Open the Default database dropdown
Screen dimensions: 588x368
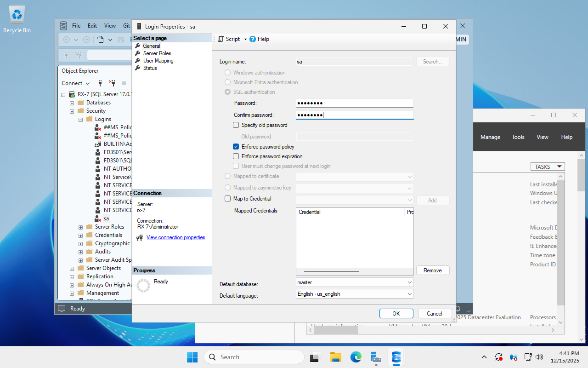pos(410,282)
